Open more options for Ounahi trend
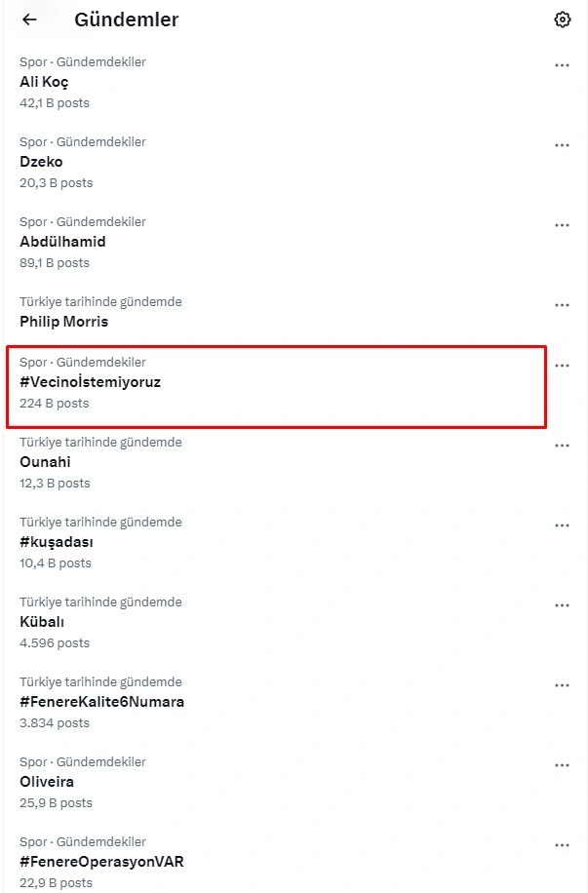Screen dimensions: 588x893 [562, 446]
